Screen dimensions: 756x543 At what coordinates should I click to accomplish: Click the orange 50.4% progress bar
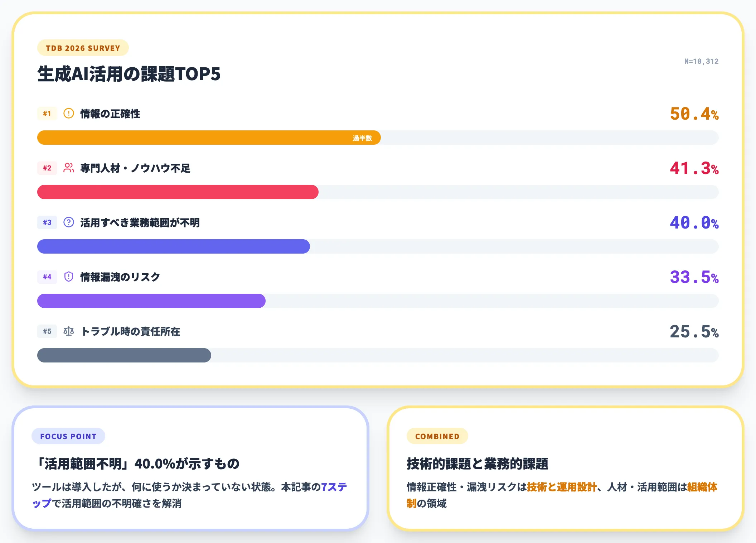tap(209, 138)
